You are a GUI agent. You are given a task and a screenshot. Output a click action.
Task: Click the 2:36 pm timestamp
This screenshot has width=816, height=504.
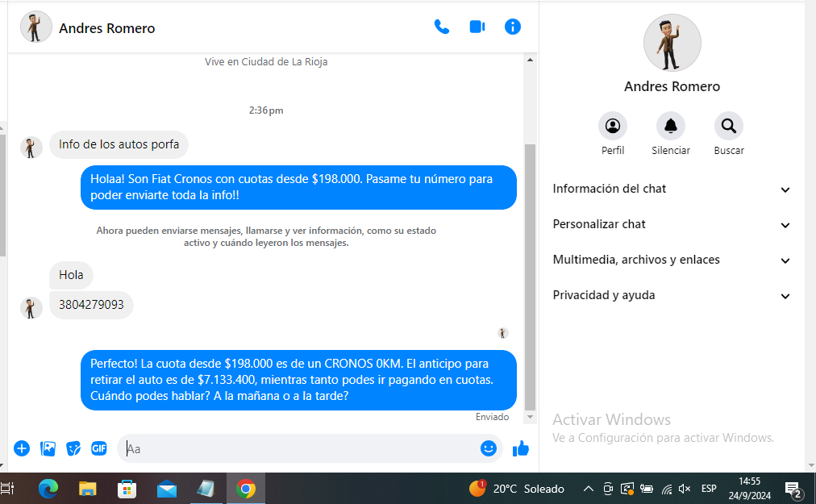266,110
